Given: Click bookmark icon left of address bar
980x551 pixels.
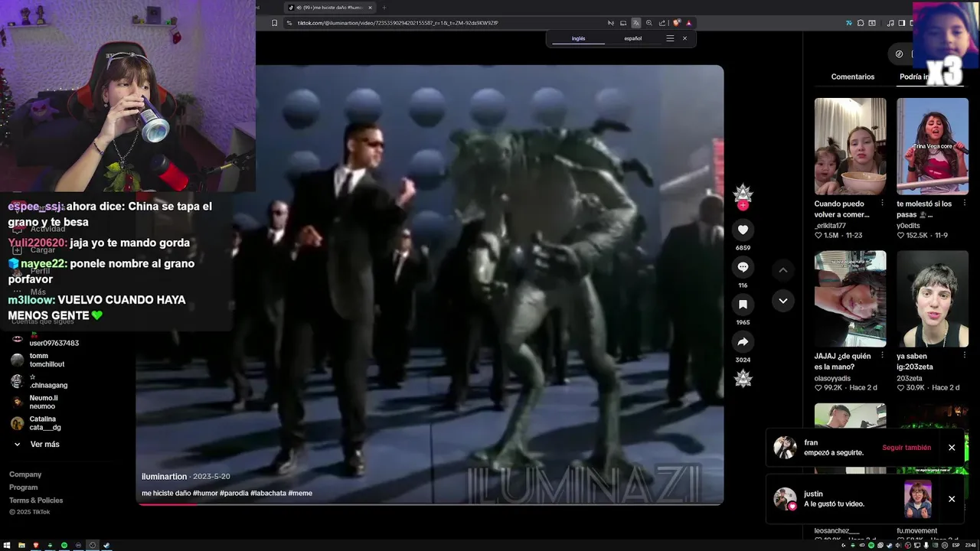Looking at the screenshot, I should (274, 23).
